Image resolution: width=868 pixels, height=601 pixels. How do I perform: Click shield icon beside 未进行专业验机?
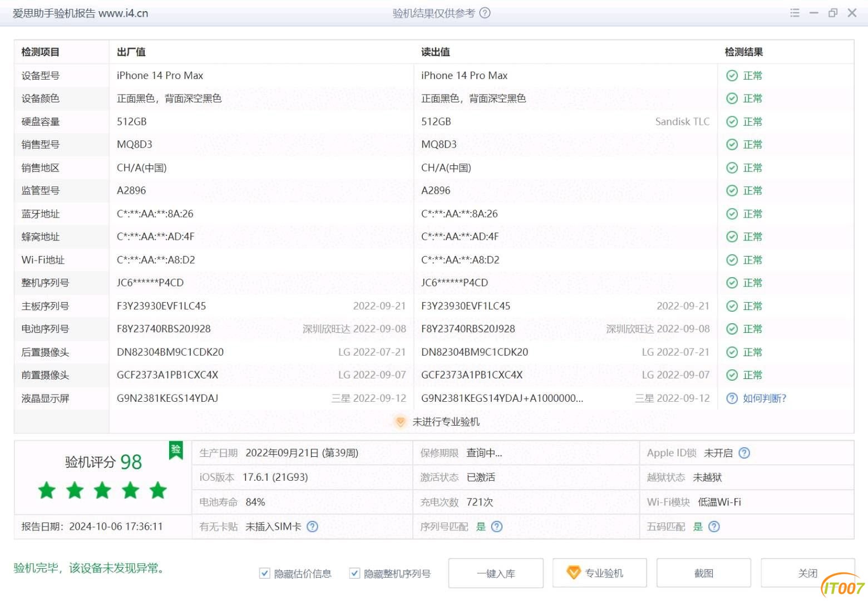coord(400,422)
